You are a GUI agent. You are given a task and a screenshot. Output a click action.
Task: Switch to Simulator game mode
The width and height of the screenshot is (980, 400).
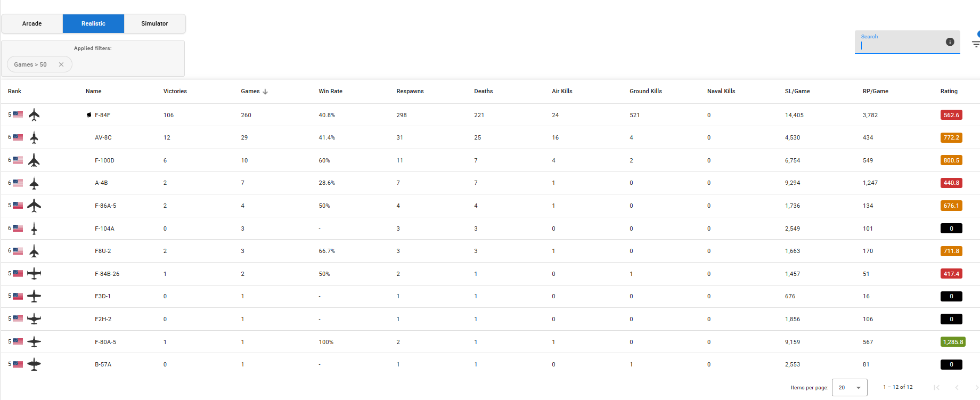coord(154,23)
